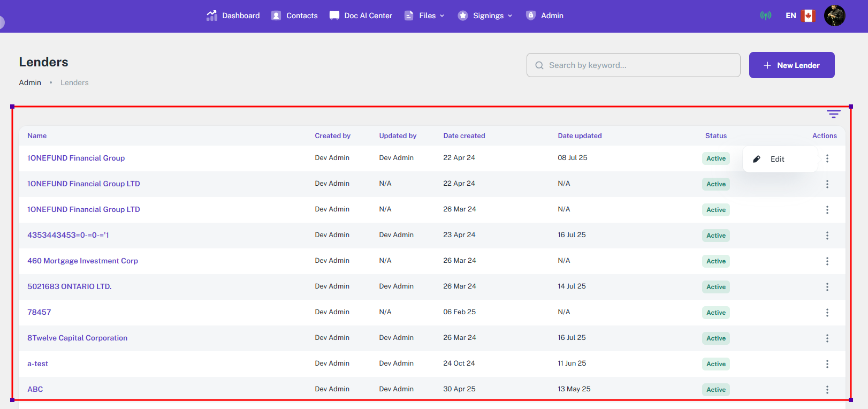
Task: Open the Doc AI Center page
Action: coord(361,16)
